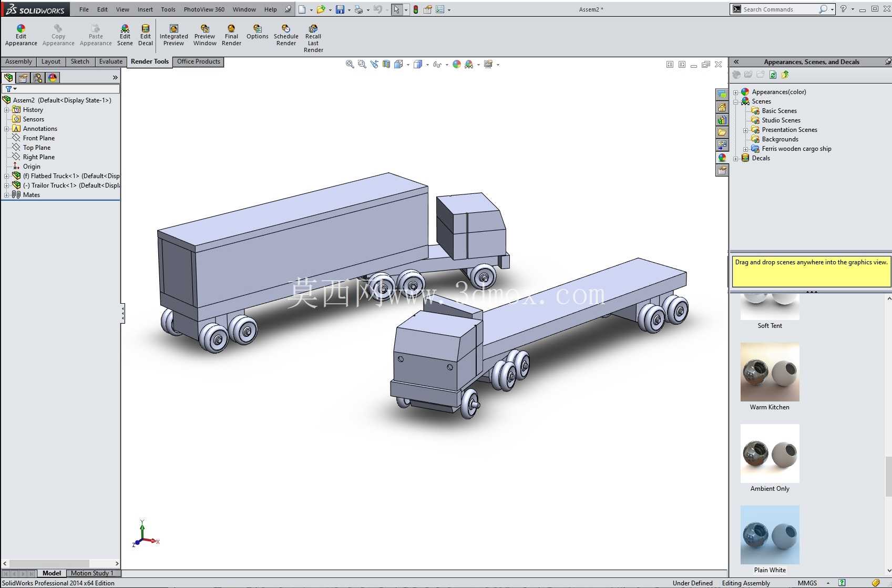The image size is (892, 588).
Task: Expand the Presentation Scenes folder
Action: coord(745,130)
